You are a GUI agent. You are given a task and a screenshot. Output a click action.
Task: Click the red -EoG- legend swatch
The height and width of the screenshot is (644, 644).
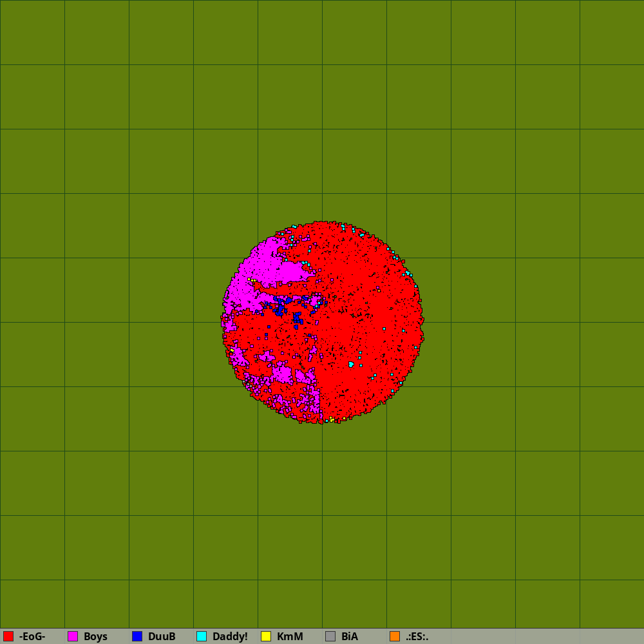(x=8, y=636)
